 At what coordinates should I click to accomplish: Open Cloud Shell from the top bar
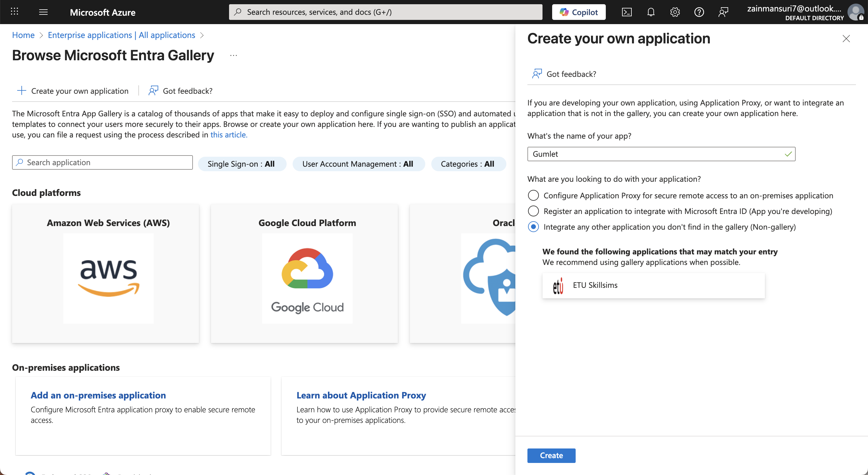626,12
